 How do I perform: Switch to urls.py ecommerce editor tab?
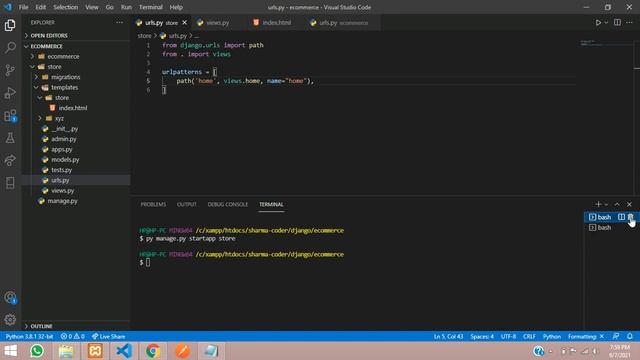click(x=343, y=22)
